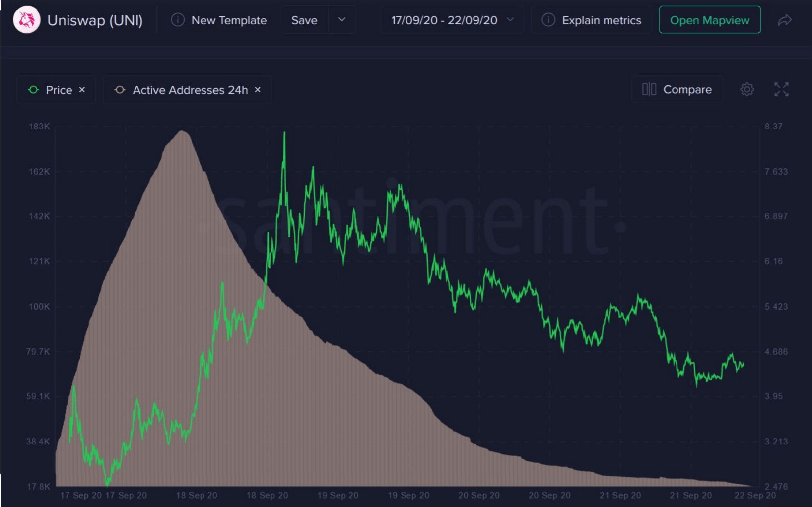The height and width of the screenshot is (507, 812).
Task: Enter fullscreen with the expand icon
Action: click(x=781, y=89)
